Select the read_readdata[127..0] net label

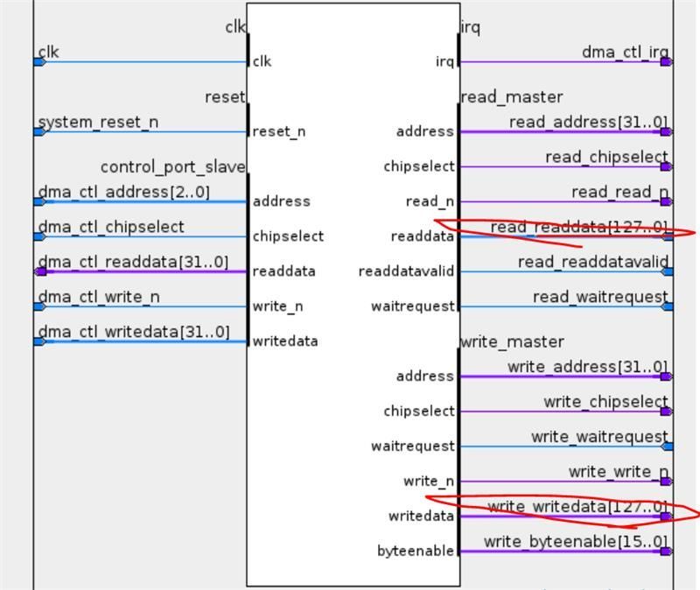click(x=579, y=228)
